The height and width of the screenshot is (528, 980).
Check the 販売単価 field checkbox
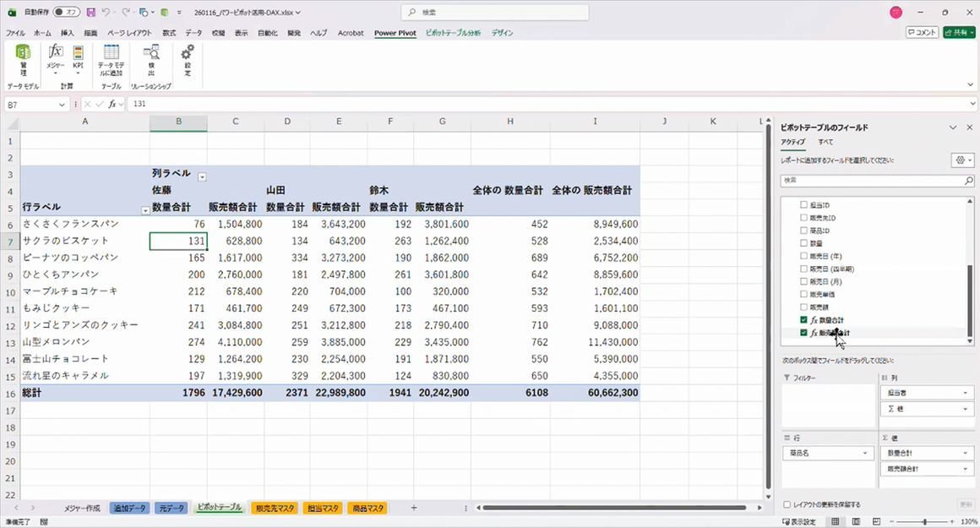[x=803, y=294]
